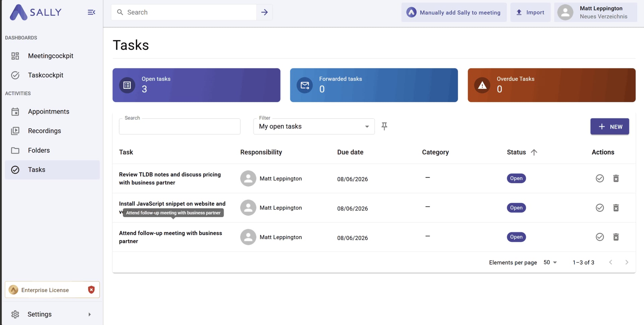Screen dimensions: 644x325
Task: Delete the Install JavaScript snippet task
Action: [616, 208]
